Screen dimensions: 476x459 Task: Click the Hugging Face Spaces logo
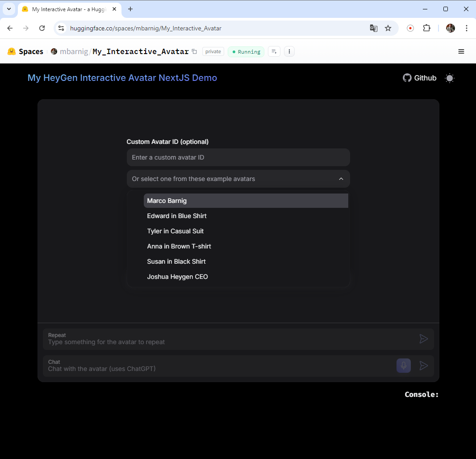coord(25,52)
